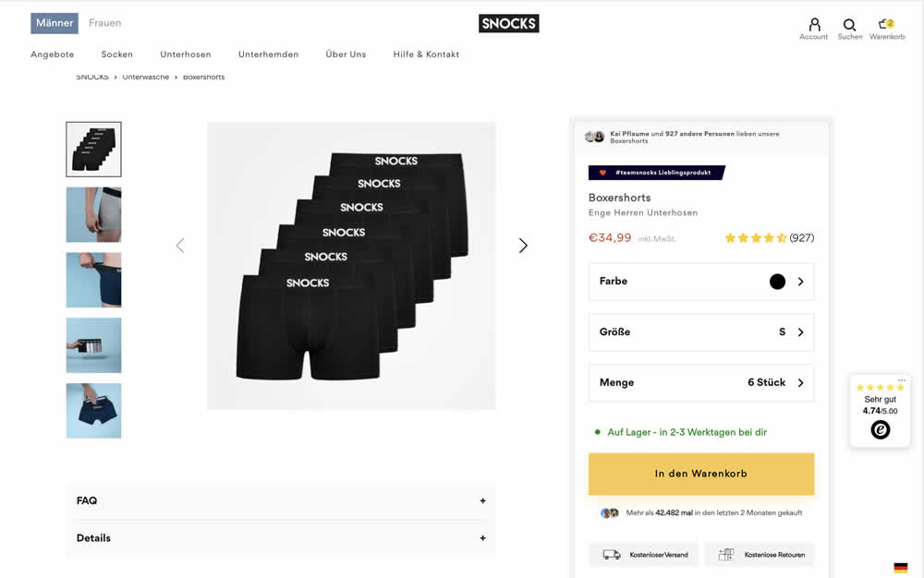Go to SNOCKS logo homepage
The width and height of the screenshot is (924, 578).
coord(508,24)
